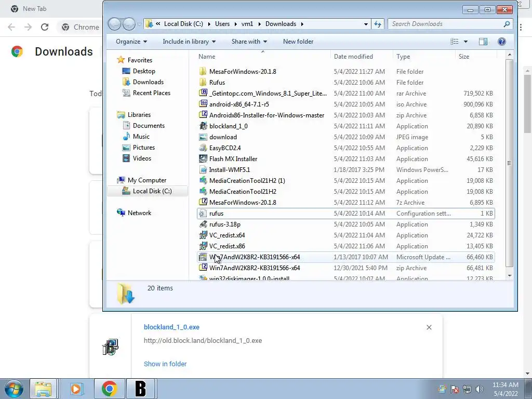Viewport: 532px width, 399px height.
Task: Sort files by the Size column
Action: point(476,56)
